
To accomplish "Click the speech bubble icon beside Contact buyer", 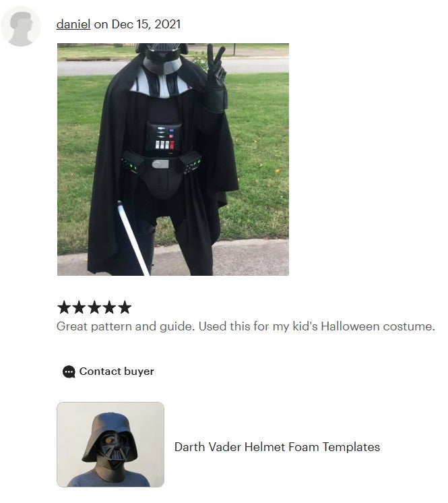I will tap(69, 372).
